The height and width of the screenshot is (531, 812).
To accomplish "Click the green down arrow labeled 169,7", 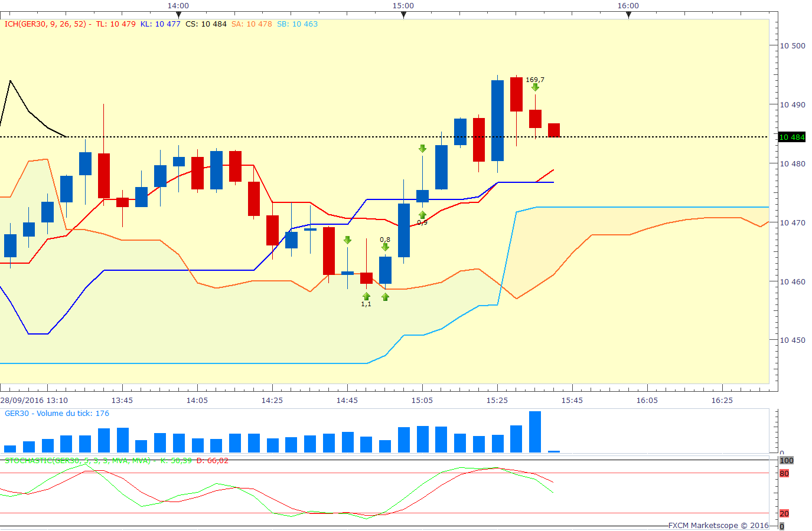I will pos(535,88).
